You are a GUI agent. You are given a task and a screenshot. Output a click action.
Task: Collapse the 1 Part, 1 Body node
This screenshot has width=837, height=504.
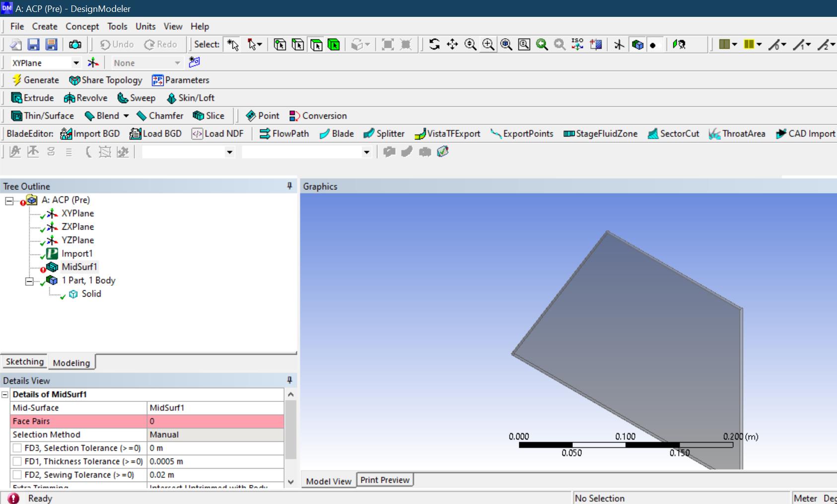coord(29,281)
